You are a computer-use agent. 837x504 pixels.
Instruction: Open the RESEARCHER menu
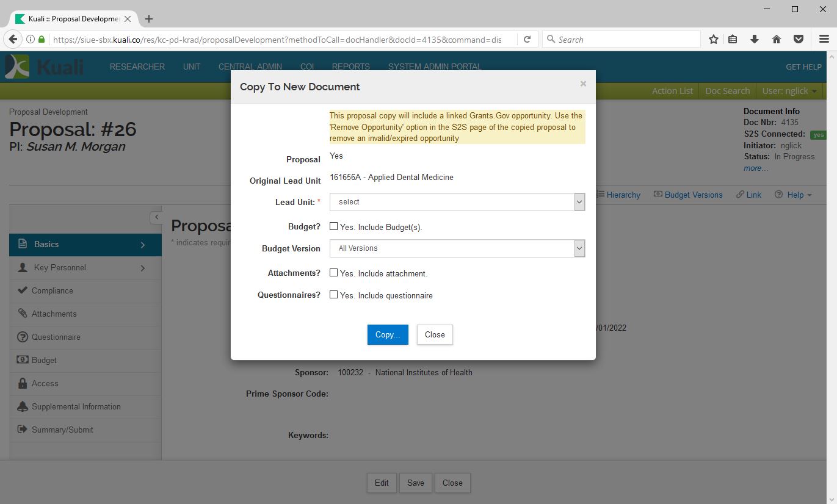[137, 67]
